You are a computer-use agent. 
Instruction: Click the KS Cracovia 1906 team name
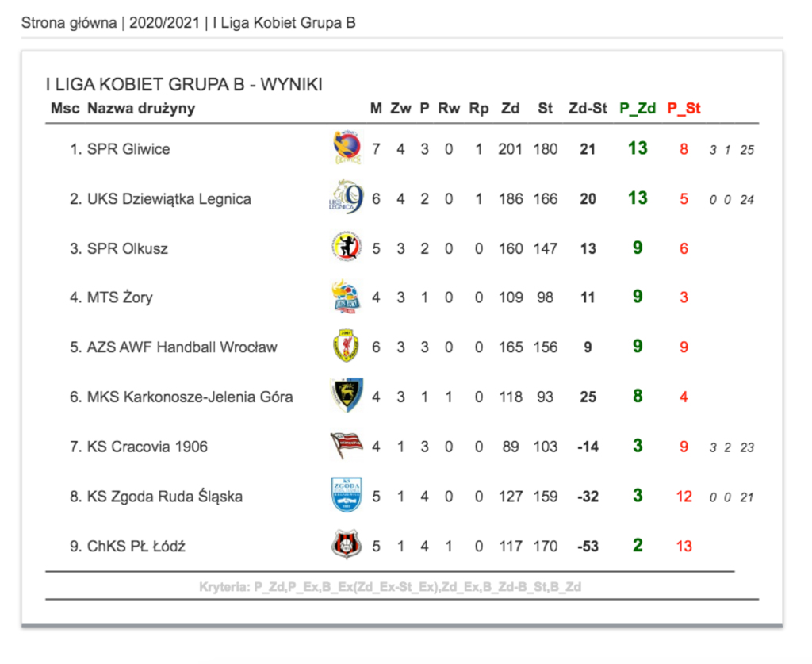click(147, 447)
